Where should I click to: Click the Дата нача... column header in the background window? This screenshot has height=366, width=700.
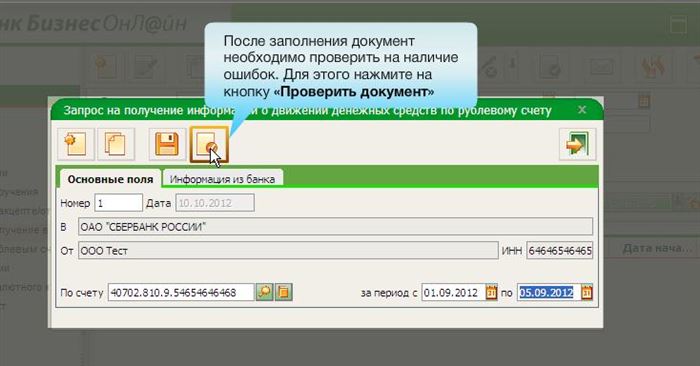(x=657, y=248)
